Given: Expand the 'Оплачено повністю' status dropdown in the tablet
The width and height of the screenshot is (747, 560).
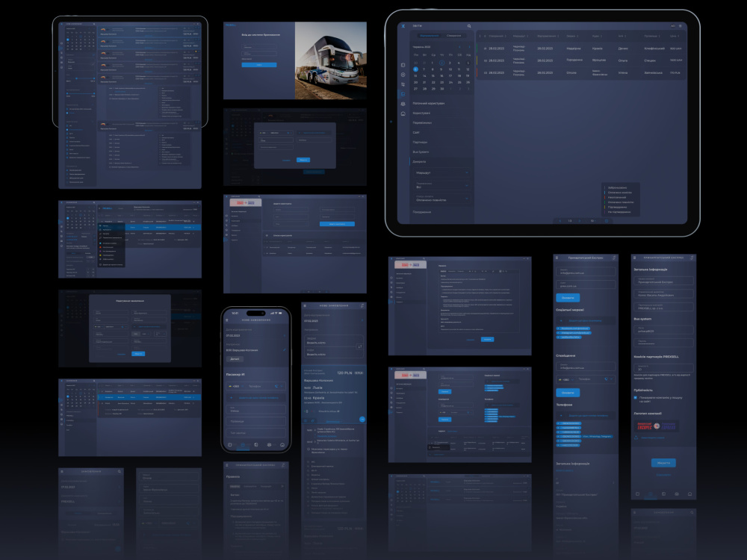Looking at the screenshot, I should tap(442, 198).
